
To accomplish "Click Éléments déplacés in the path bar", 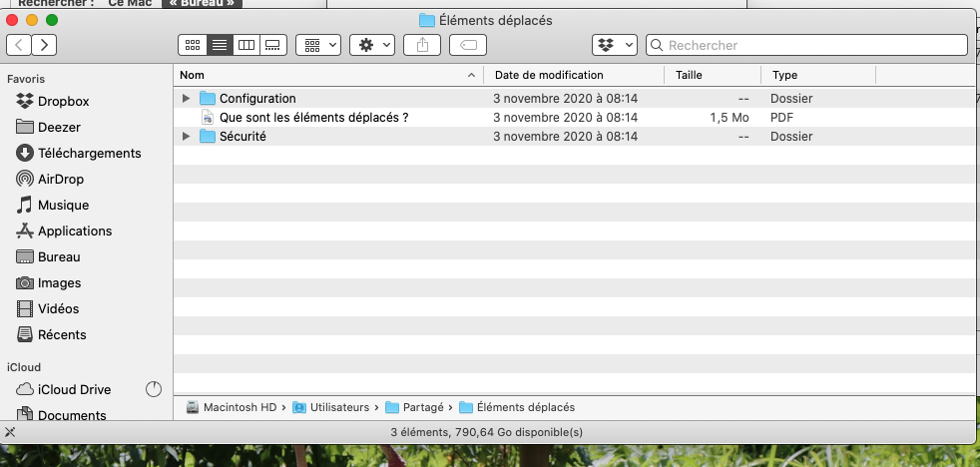I will [x=517, y=407].
